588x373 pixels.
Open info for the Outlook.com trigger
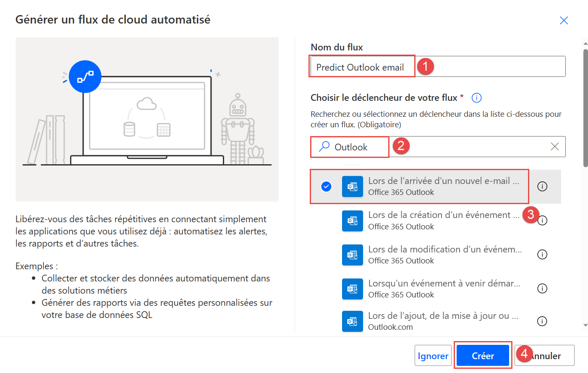(542, 321)
